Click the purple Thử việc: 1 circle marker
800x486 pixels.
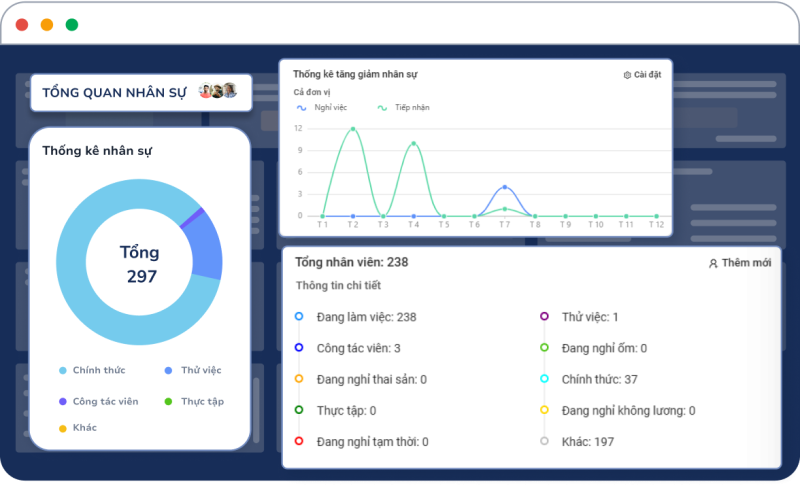click(x=544, y=316)
